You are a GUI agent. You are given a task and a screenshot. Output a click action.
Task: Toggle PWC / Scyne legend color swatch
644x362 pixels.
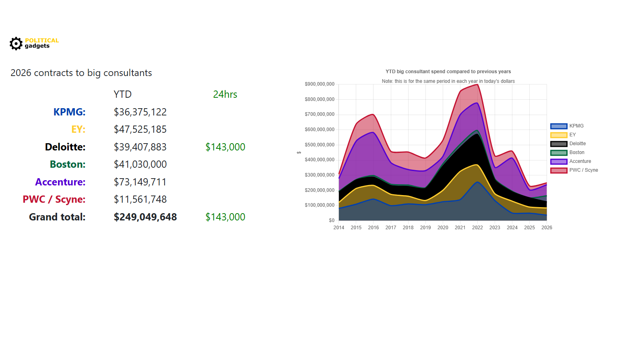click(x=559, y=171)
